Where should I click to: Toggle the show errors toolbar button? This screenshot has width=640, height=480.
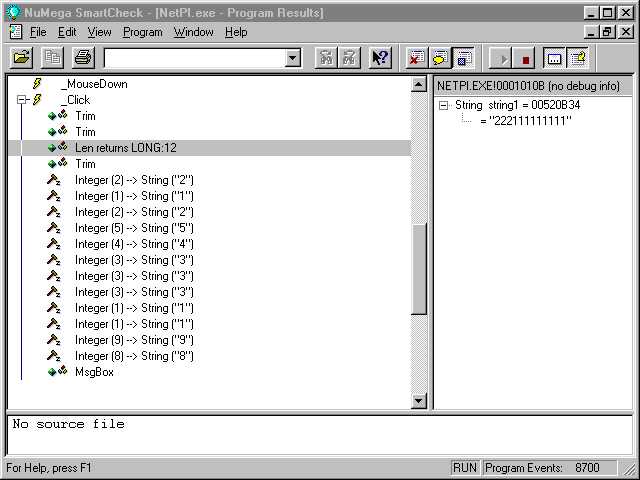coord(416,58)
